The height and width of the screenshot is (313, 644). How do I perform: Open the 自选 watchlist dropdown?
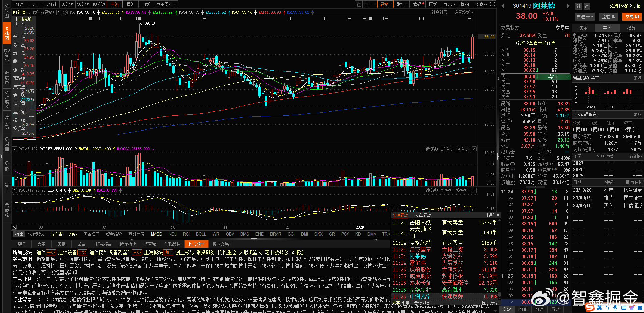click(585, 16)
